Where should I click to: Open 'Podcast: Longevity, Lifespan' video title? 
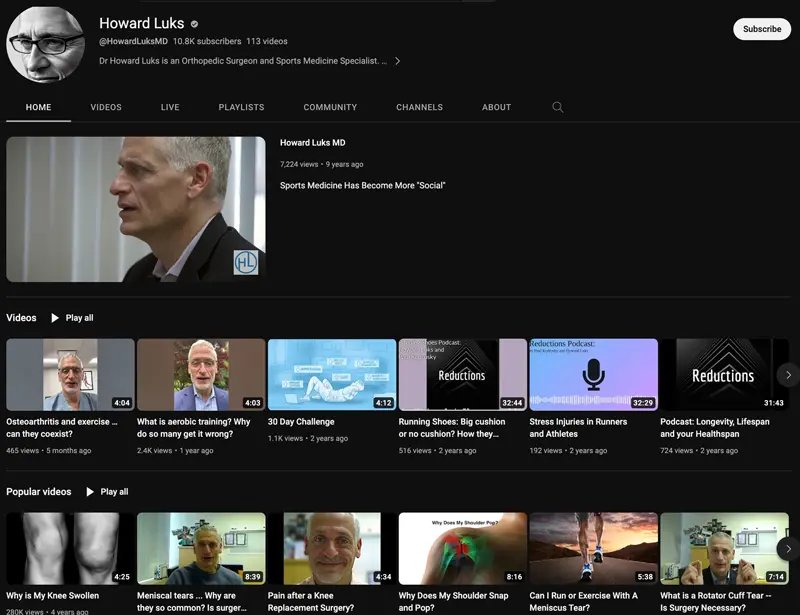point(715,428)
